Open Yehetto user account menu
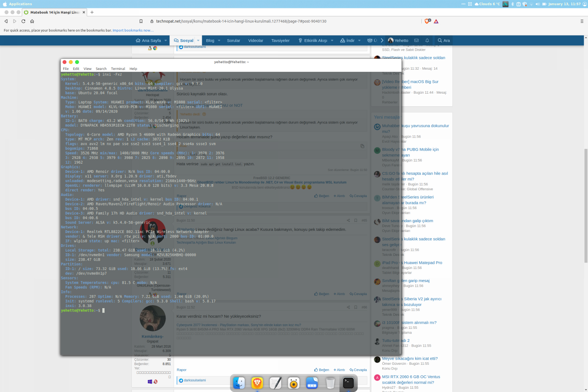Image resolution: width=588 pixels, height=392 pixels. tap(398, 40)
